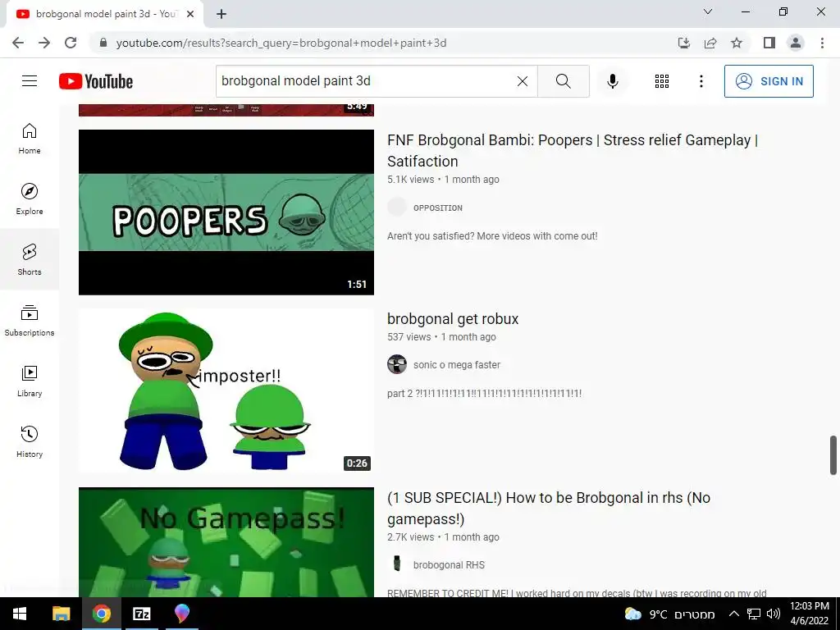This screenshot has height=630, width=840.
Task: Open History in the sidebar
Action: click(30, 441)
